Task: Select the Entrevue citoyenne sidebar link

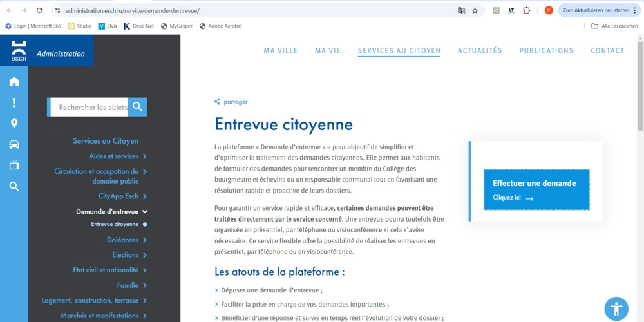Action: [x=115, y=225]
